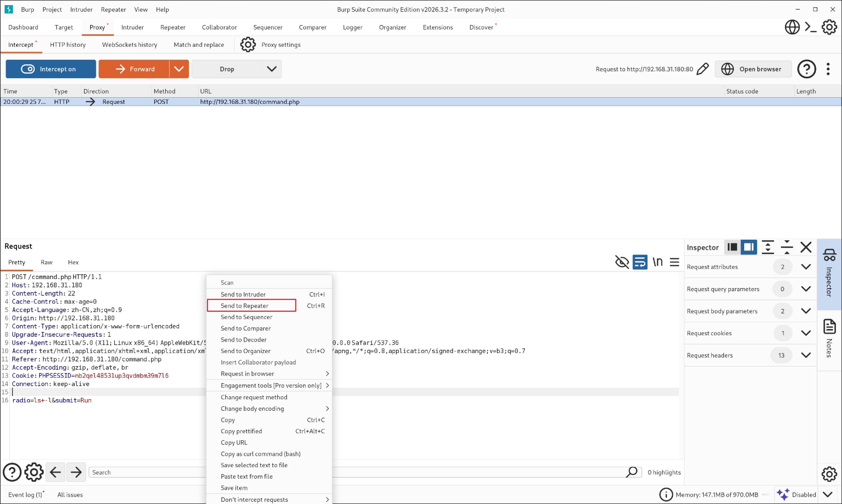Open the Extensions main tab
Image resolution: width=842 pixels, height=504 pixels.
[x=438, y=27]
